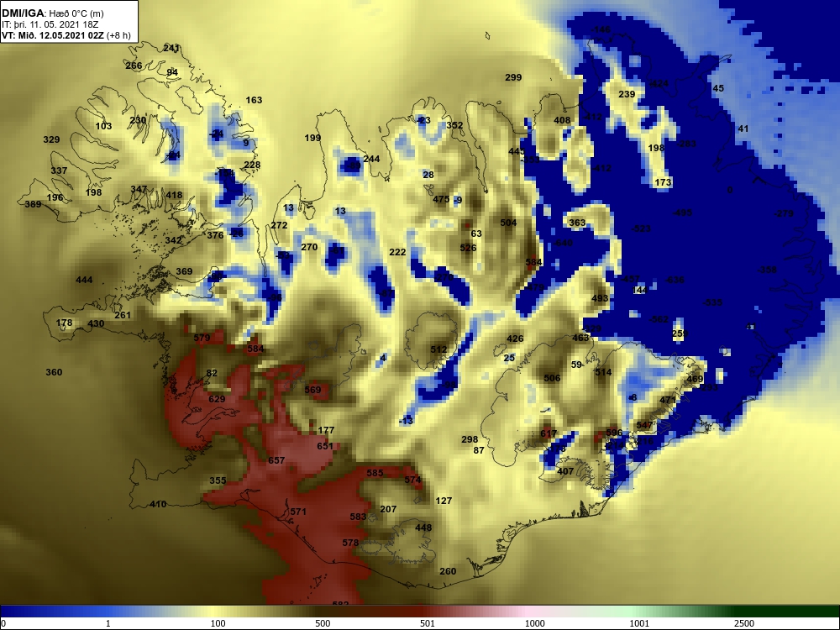
Task: Click the map value '569'
Action: [312, 390]
